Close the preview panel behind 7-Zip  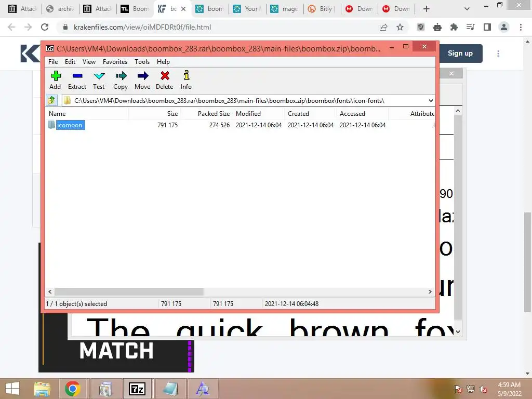click(451, 73)
